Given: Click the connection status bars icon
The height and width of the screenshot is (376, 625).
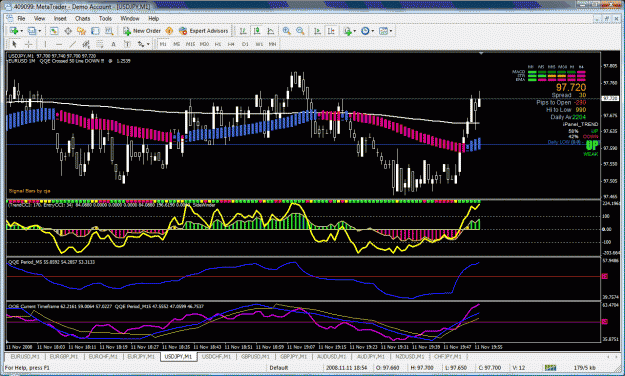Looking at the screenshot, I should click(x=550, y=367).
